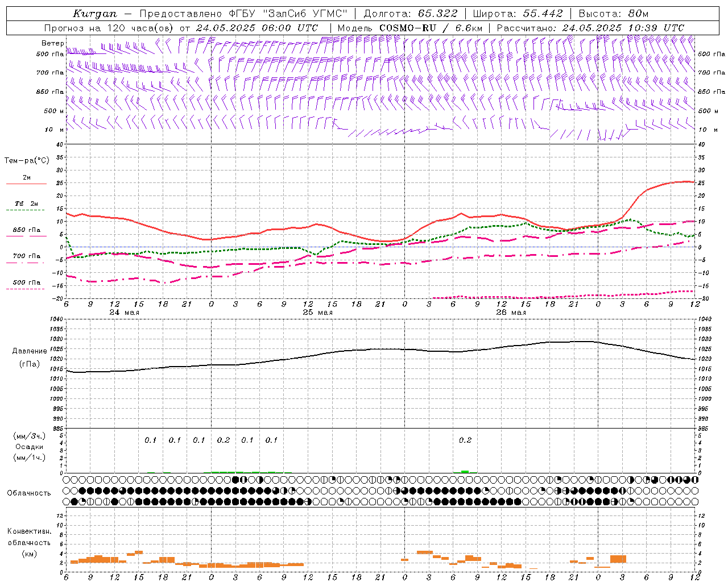This screenshot has width=728, height=582.
Task: Click the (мм/1ч.) precipitation unit label
Action: (x=29, y=458)
